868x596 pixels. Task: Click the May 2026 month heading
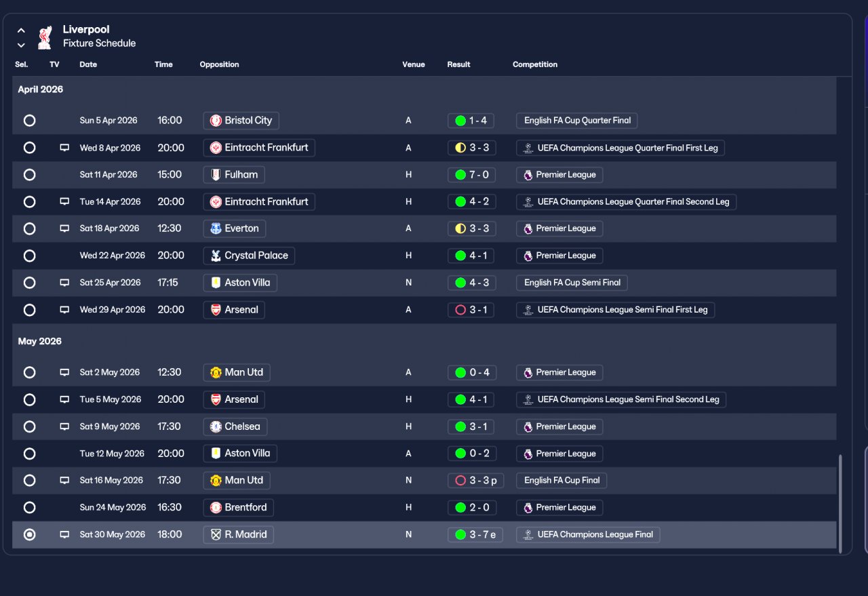(x=39, y=342)
